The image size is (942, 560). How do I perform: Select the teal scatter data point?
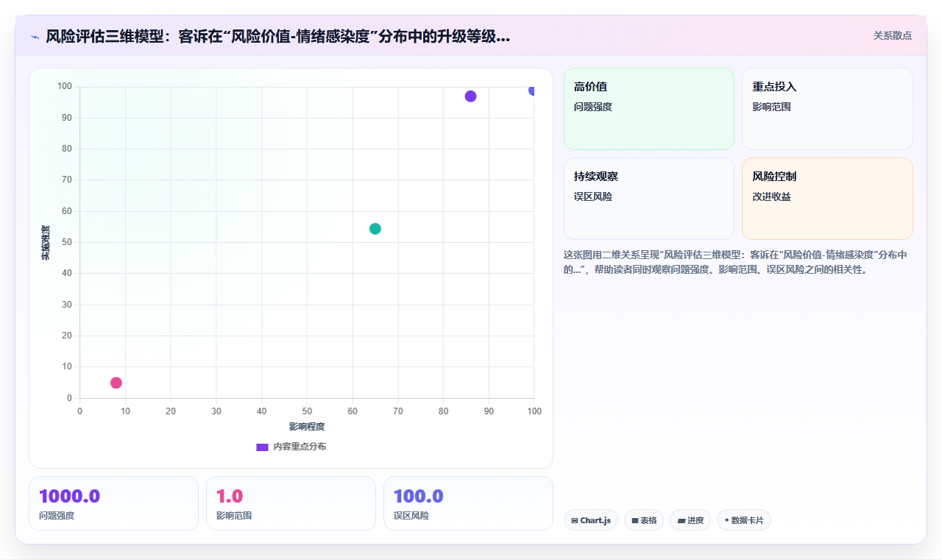pyautogui.click(x=375, y=229)
